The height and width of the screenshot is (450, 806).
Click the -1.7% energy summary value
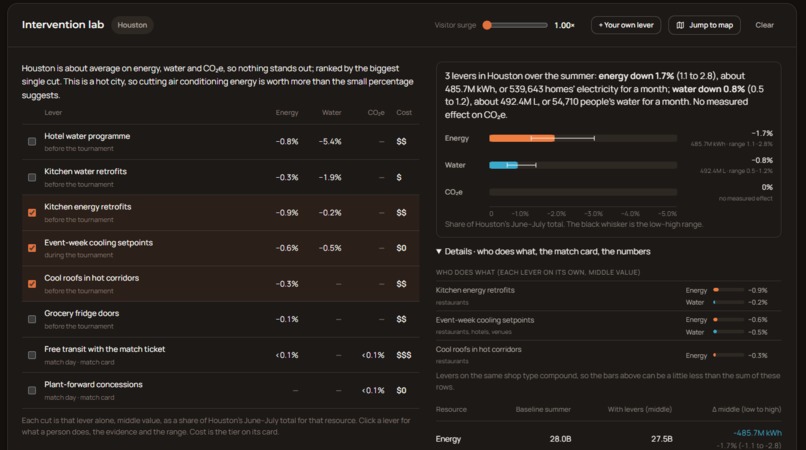(x=762, y=133)
